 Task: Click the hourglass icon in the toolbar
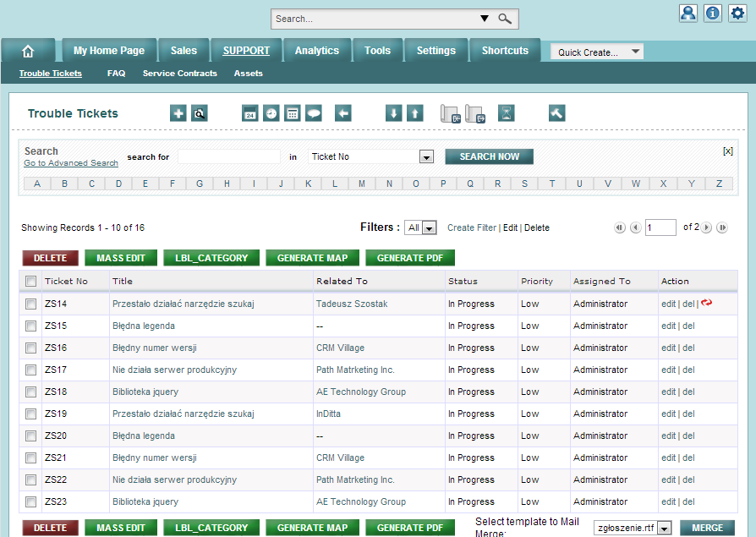pyautogui.click(x=506, y=113)
